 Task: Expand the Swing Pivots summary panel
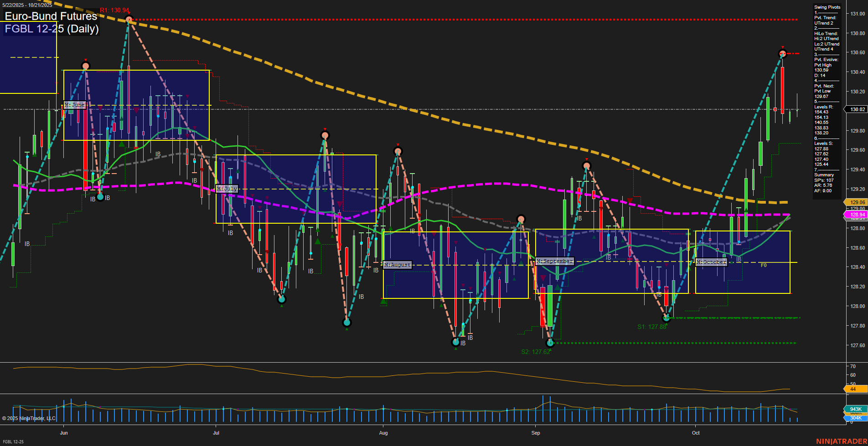click(x=827, y=7)
